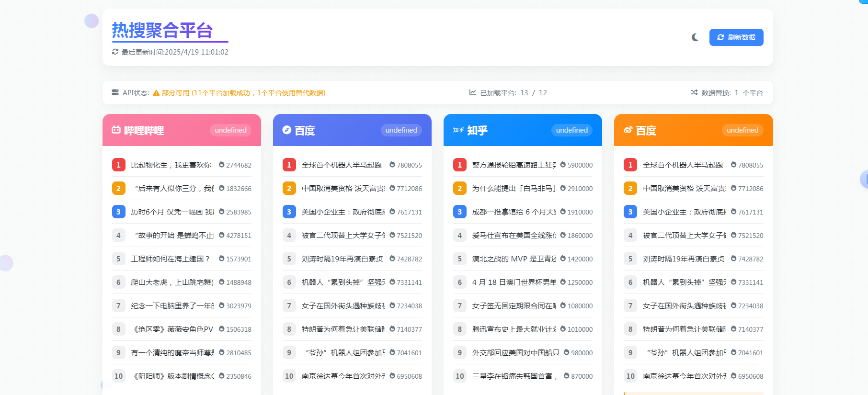Click undefined badge in 哔哩哔哩 header
The height and width of the screenshot is (395, 868).
tap(230, 130)
